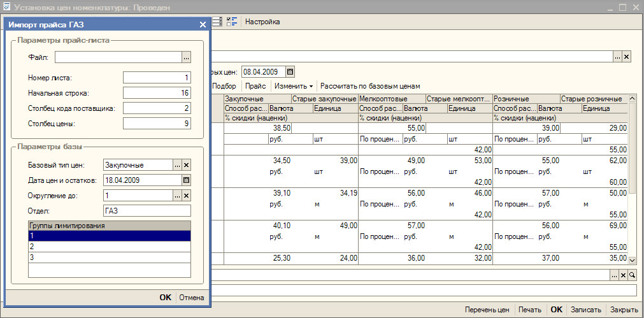Open selection for Базовый тип цен
This screenshot has height=318, width=644.
pyautogui.click(x=177, y=165)
